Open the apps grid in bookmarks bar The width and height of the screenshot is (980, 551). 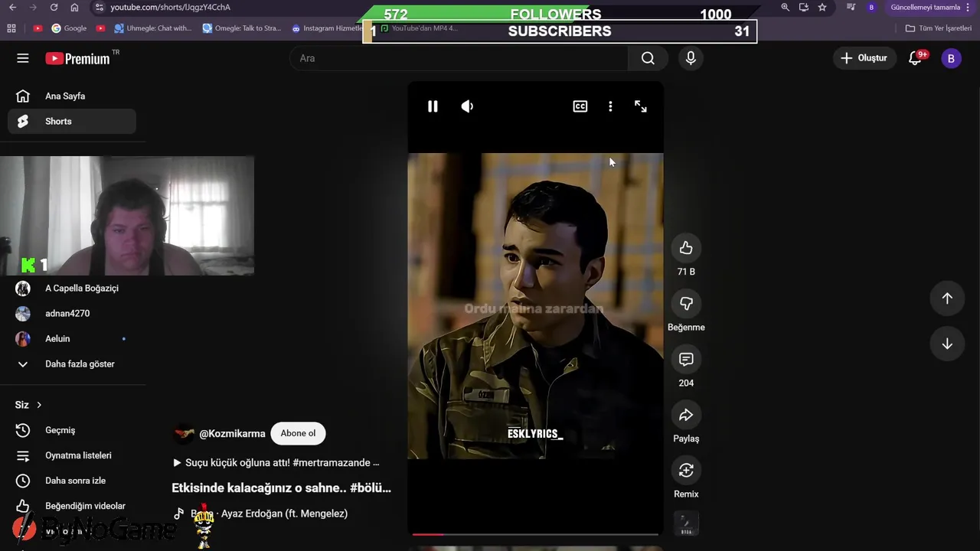coord(11,28)
